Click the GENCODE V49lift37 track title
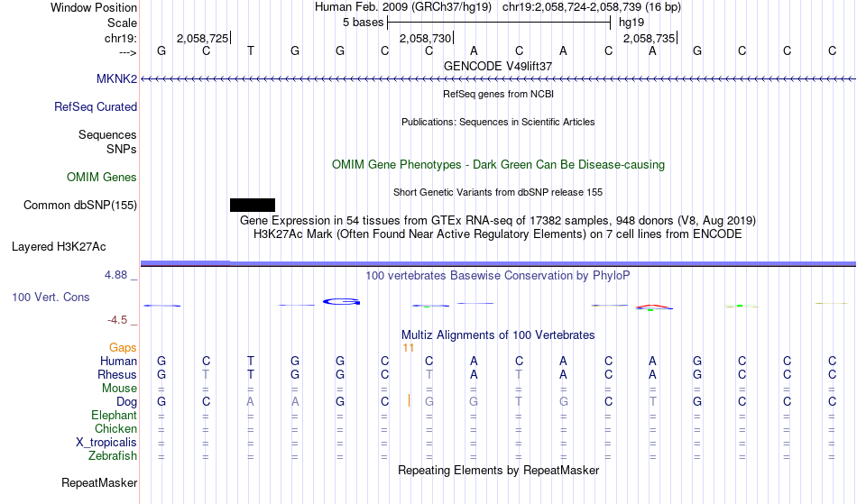This screenshot has width=857, height=504. click(x=498, y=66)
